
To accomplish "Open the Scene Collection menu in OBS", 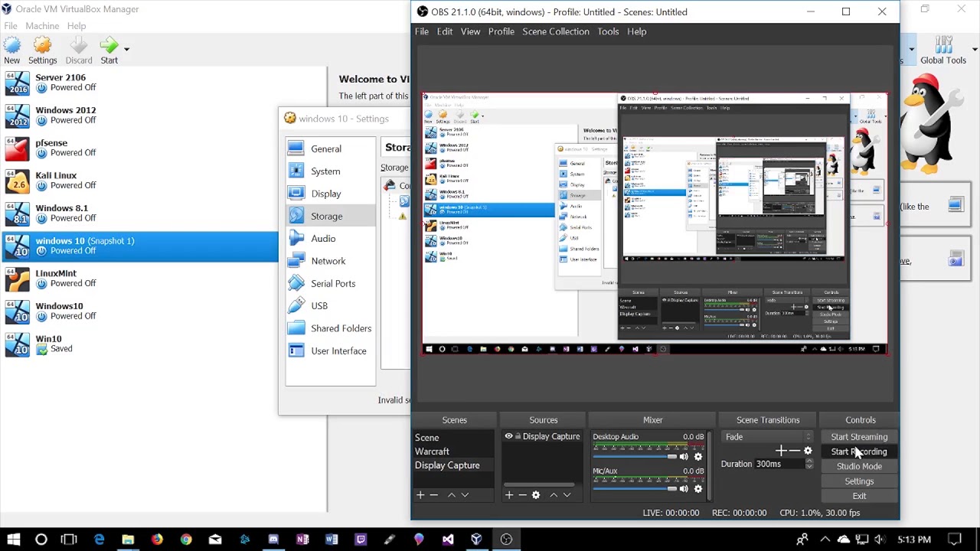I will coord(556,31).
